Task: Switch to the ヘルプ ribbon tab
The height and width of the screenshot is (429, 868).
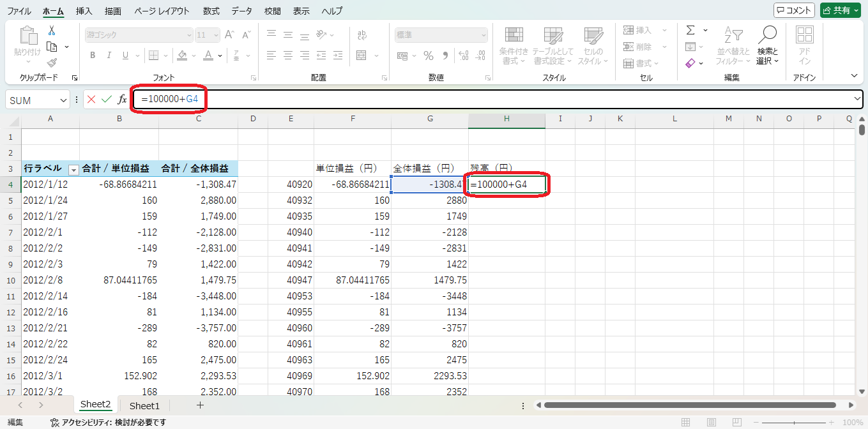Action: tap(331, 11)
